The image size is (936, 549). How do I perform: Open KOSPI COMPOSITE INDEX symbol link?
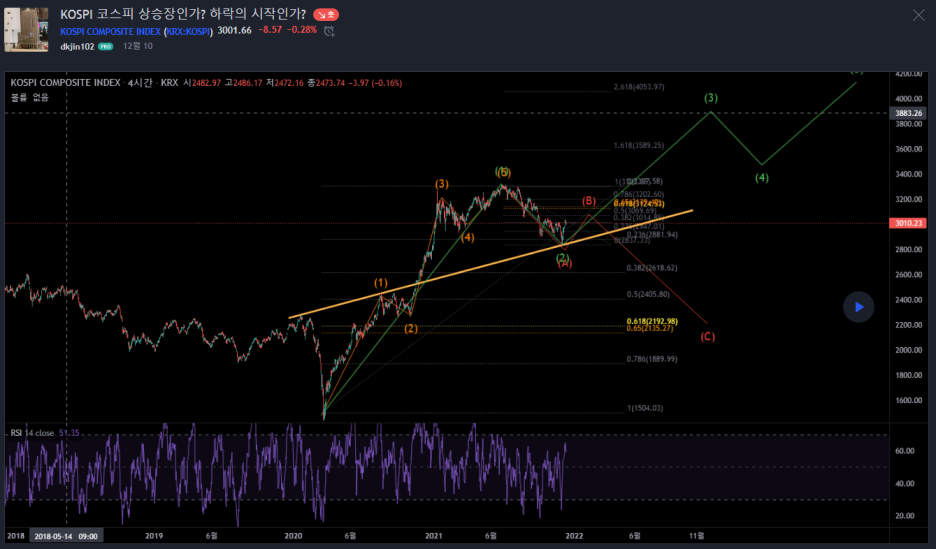pos(110,32)
